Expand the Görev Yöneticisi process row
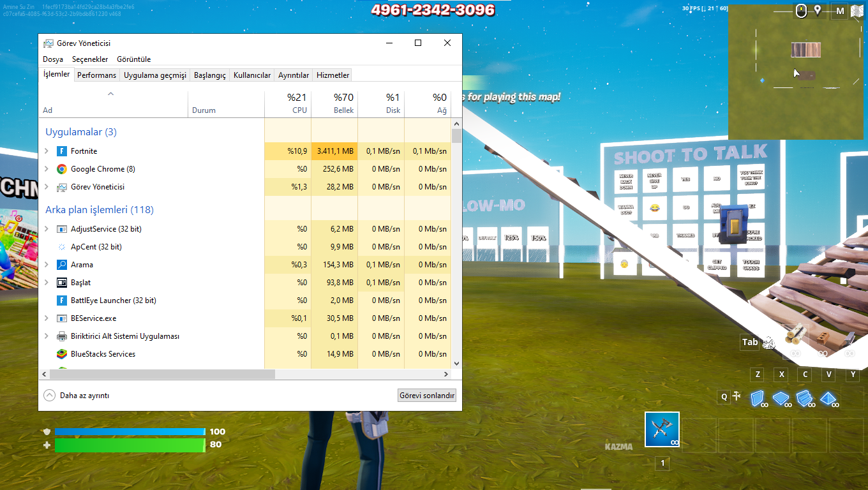Screen dimensions: 868x490 47,187
